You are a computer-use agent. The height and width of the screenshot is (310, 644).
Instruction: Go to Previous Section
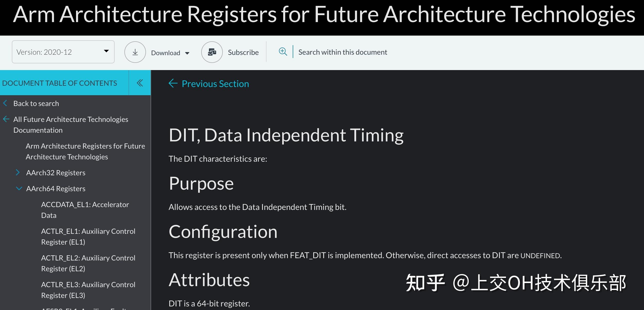click(x=215, y=84)
